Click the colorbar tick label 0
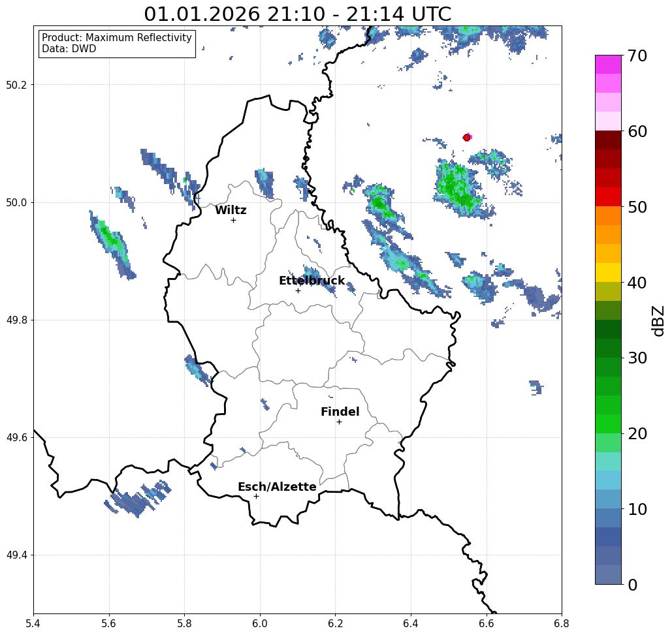672x635 pixels. pyautogui.click(x=633, y=585)
